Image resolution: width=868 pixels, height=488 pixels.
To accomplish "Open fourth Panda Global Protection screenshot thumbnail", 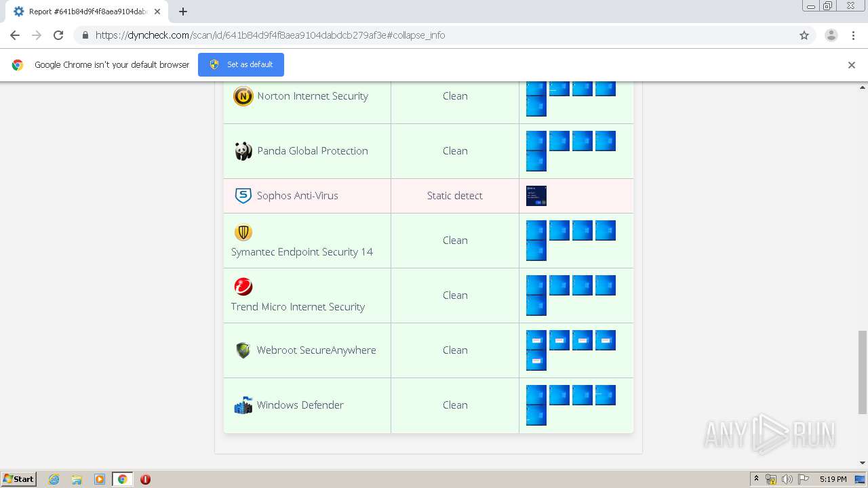I will coord(606,141).
